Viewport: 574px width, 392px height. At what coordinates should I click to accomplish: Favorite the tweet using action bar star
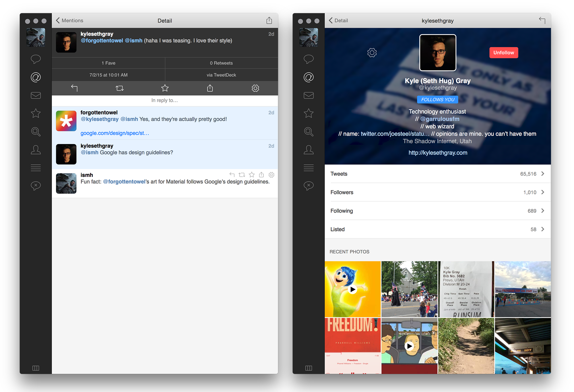click(165, 88)
